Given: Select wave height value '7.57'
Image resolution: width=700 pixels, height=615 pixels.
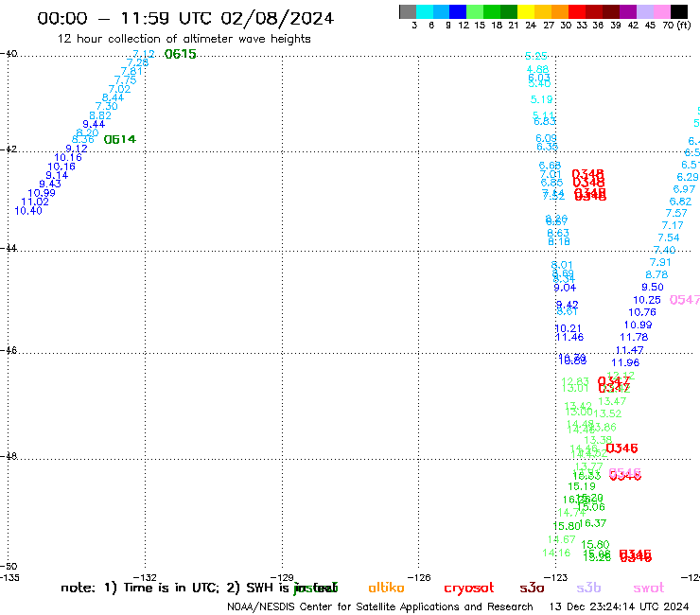Looking at the screenshot, I should point(676,213).
